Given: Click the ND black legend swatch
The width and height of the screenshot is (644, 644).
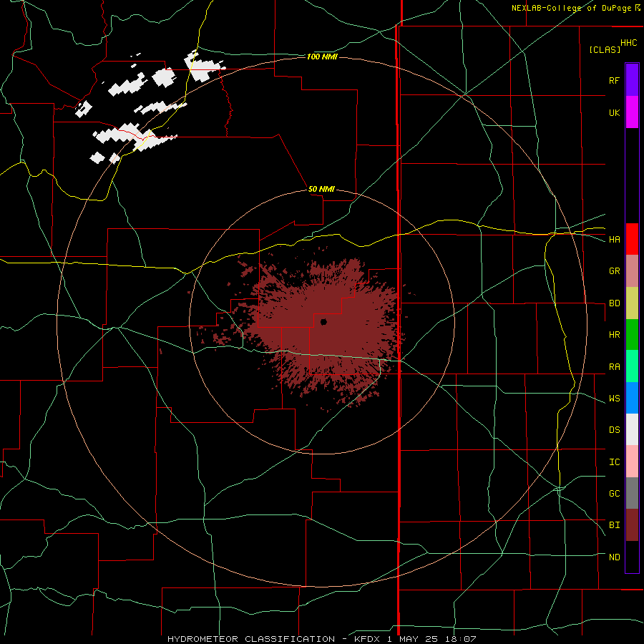Looking at the screenshot, I should 632,557.
